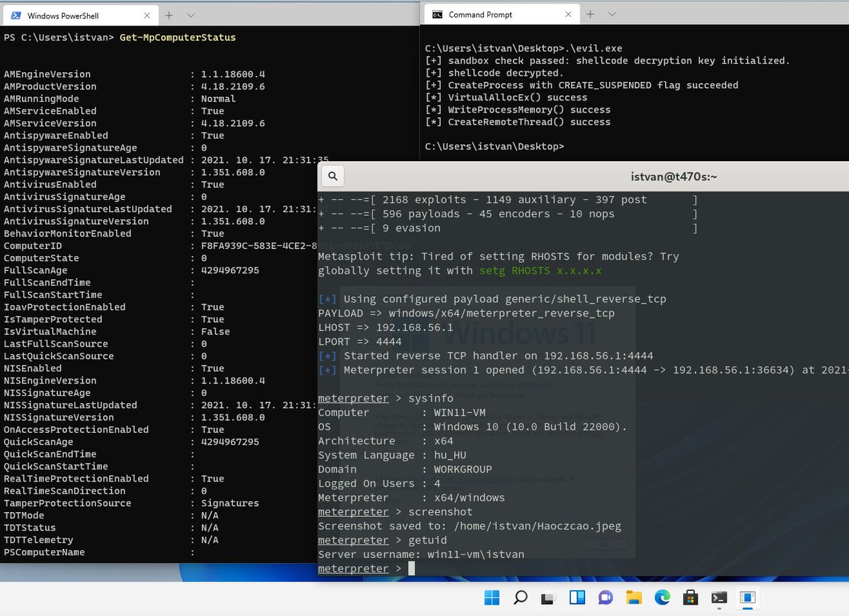Click the ComputerID label
The height and width of the screenshot is (616, 849).
pyautogui.click(x=33, y=246)
